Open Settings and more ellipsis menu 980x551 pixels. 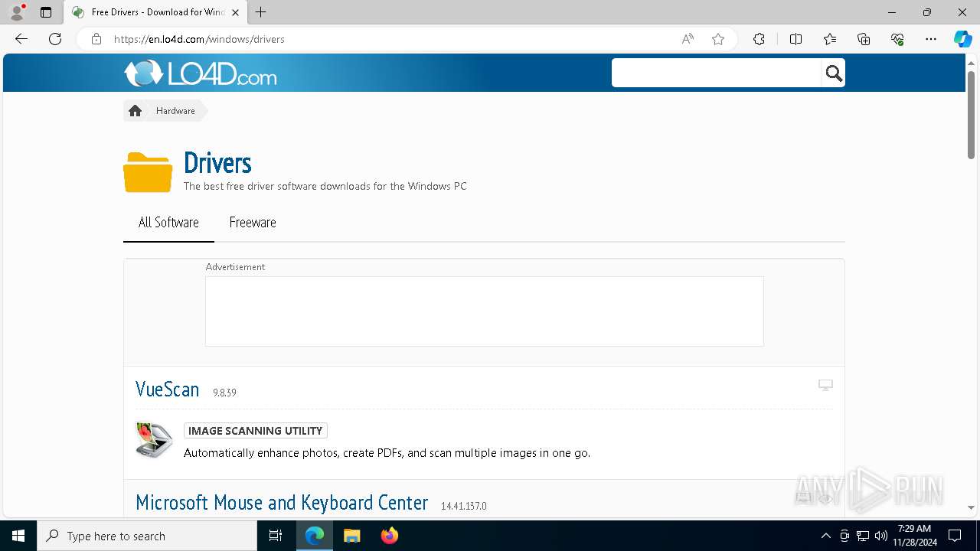pos(931,39)
